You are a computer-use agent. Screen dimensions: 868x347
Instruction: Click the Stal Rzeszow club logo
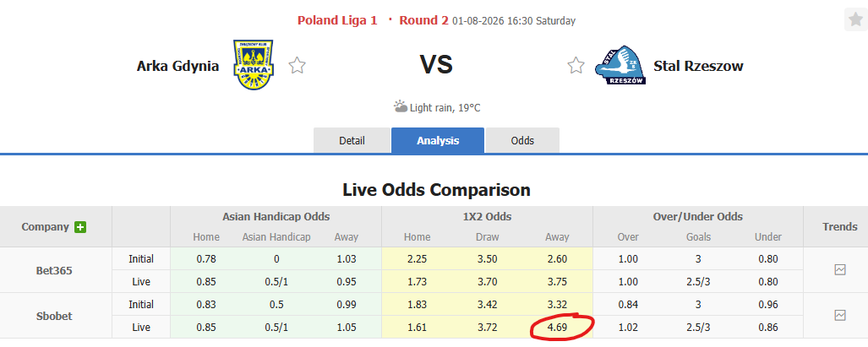click(x=620, y=65)
